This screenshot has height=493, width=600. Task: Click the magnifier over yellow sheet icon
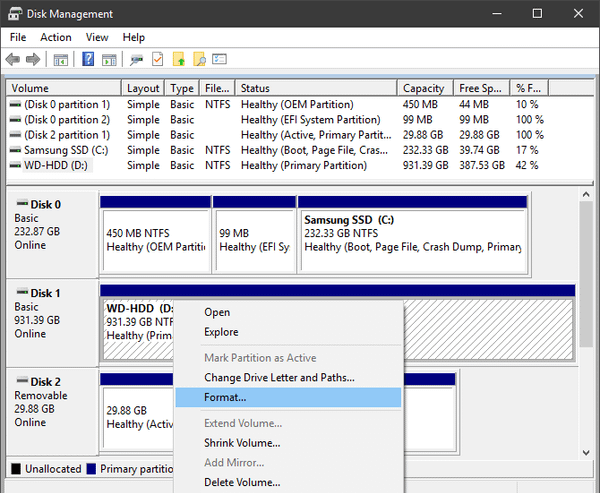201,60
